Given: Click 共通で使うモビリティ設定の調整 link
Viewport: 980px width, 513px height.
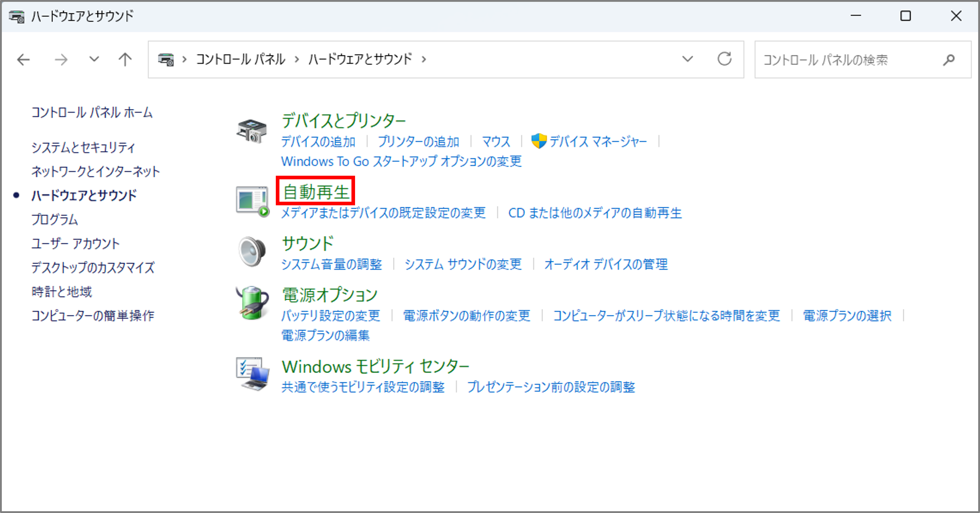Looking at the screenshot, I should [363, 387].
